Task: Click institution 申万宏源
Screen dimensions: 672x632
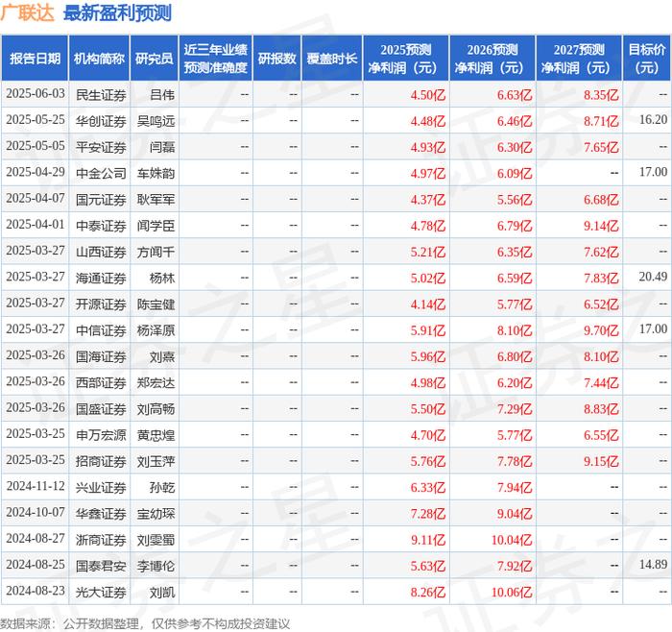Action: pos(101,435)
